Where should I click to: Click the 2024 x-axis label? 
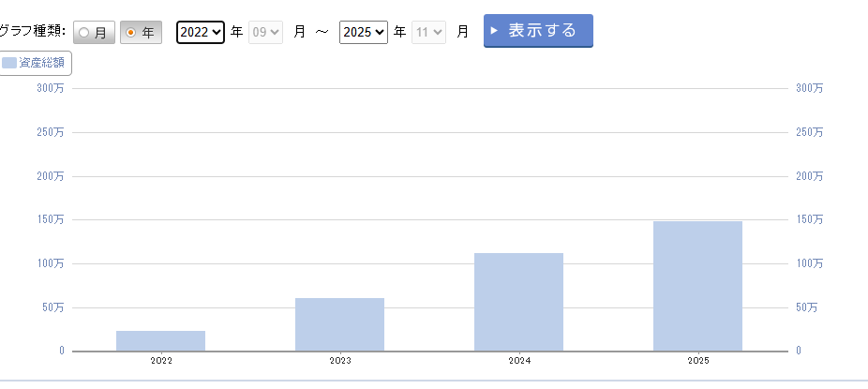coord(518,360)
